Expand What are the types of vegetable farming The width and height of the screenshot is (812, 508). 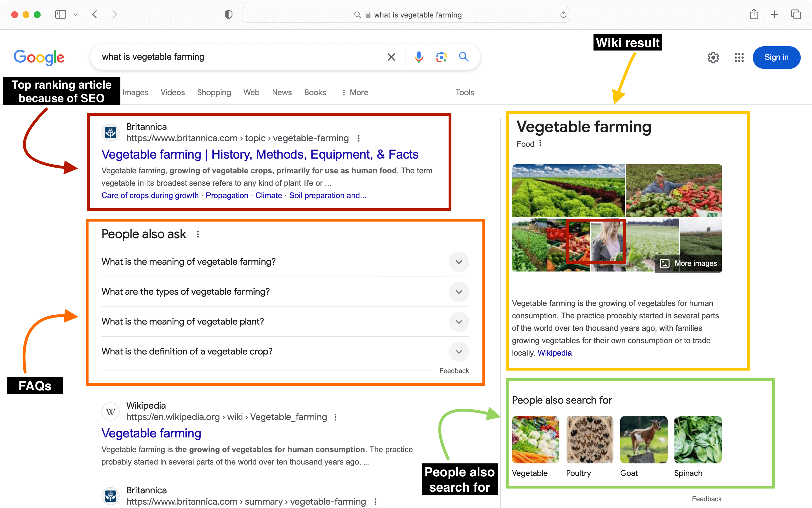(x=285, y=292)
